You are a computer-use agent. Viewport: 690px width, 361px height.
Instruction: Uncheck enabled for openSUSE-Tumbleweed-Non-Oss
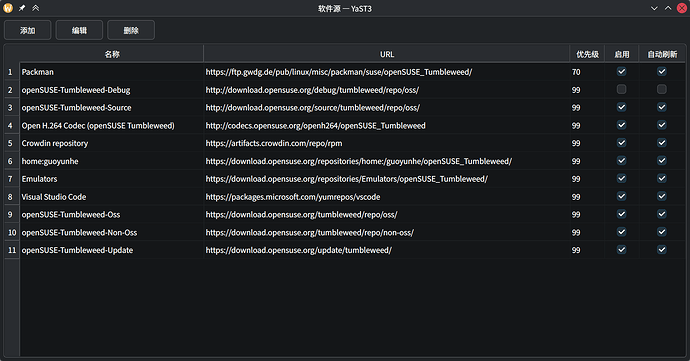621,232
